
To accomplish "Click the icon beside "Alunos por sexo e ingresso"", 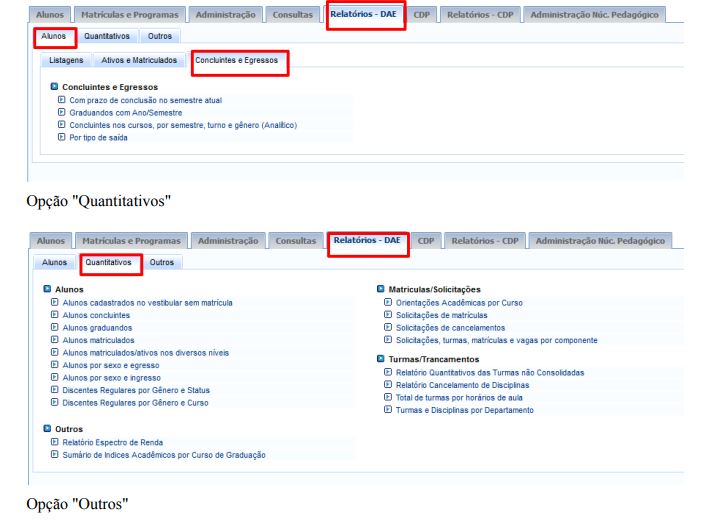I will 54,378.
